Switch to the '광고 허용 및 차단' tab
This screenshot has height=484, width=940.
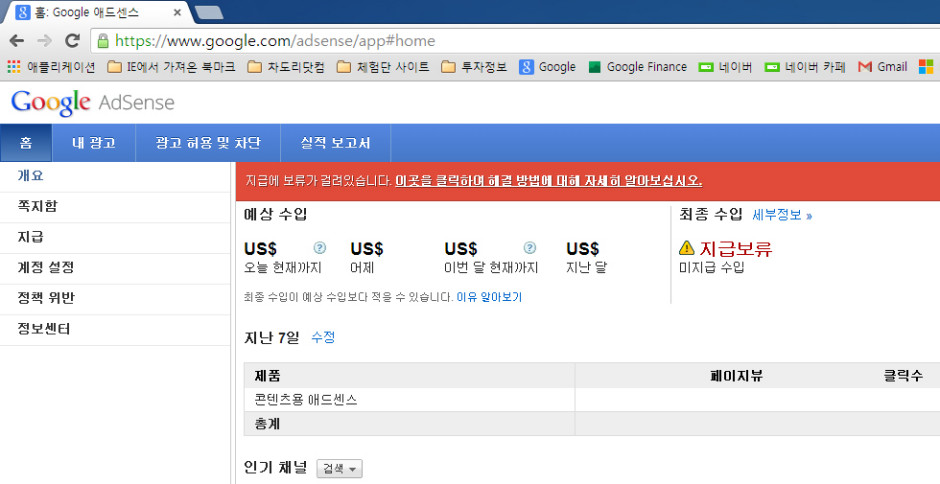(208, 143)
